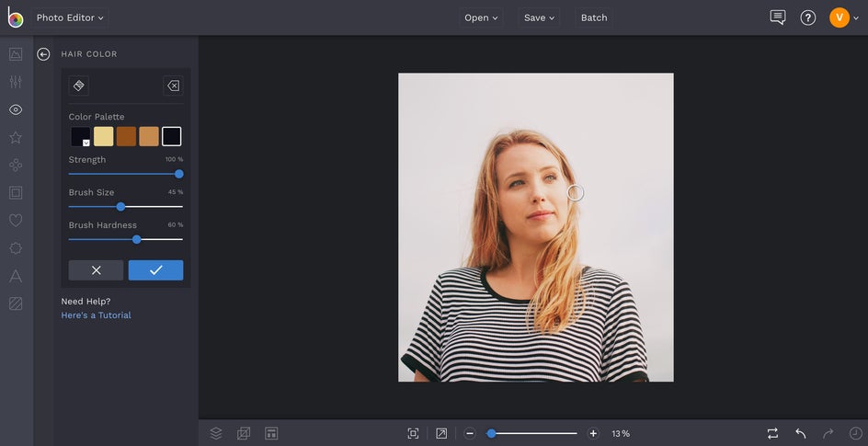Open the Overlays heart icon in sidebar
The image size is (868, 446).
pos(16,221)
